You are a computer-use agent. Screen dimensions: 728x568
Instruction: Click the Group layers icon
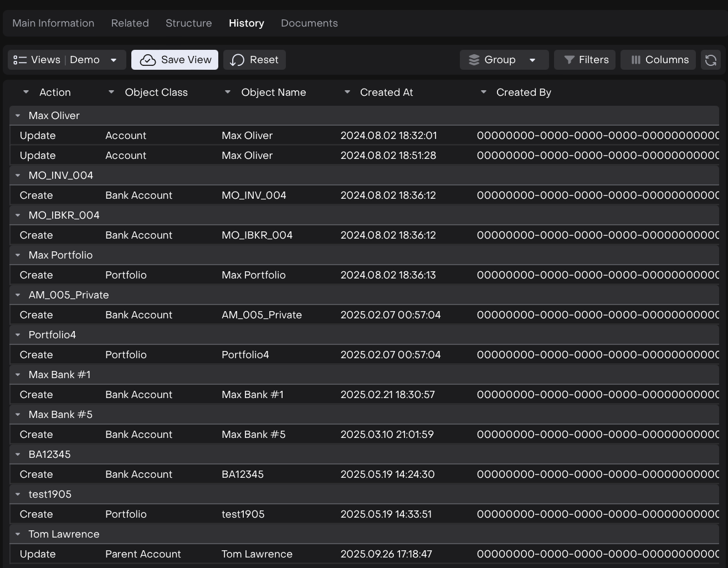tap(474, 60)
